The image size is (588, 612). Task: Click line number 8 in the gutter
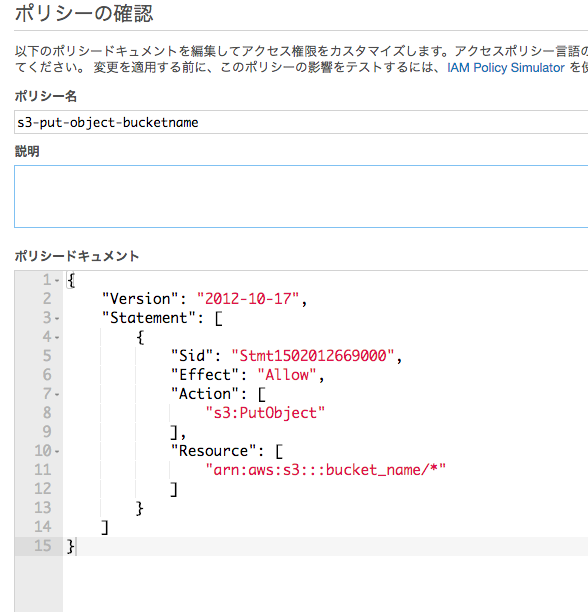[47, 413]
